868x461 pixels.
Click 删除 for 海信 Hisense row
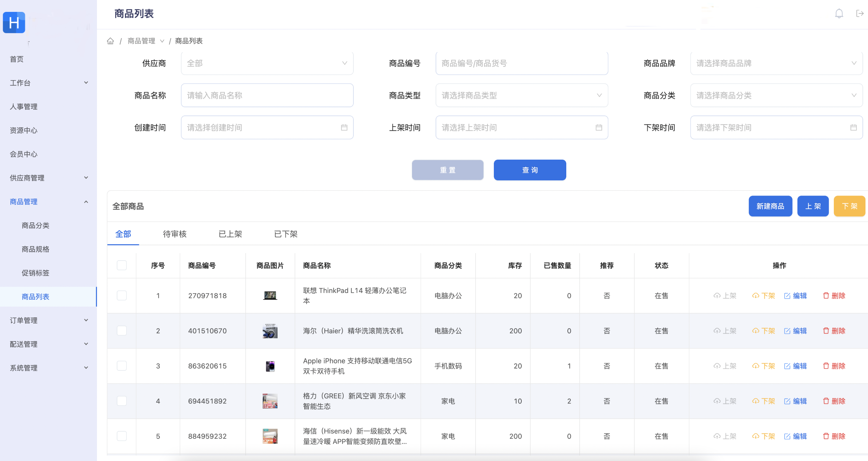coord(834,436)
